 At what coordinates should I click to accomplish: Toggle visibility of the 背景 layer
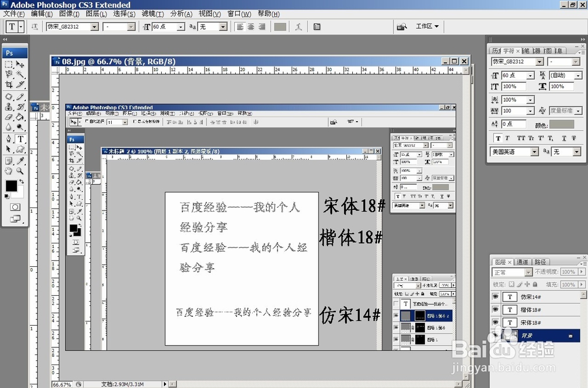496,335
